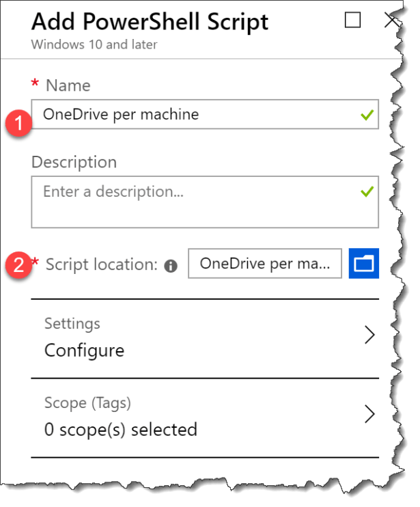Maximize the Add PowerShell Script blade

click(352, 20)
